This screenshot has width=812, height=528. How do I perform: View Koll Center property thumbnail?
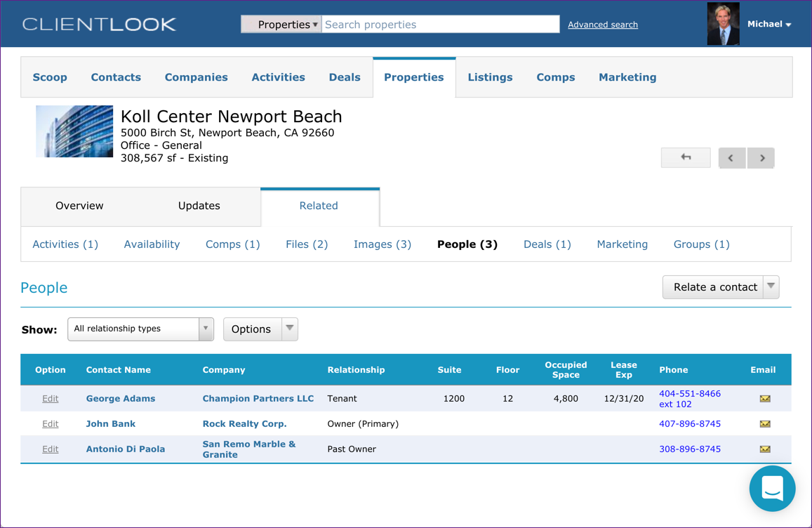[74, 131]
